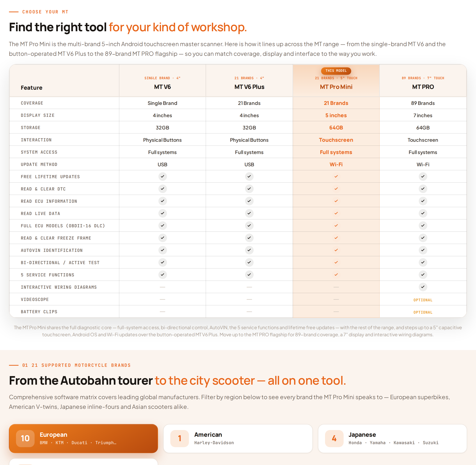Viewport: 476px width, 465px height.
Task: Click the MT PRO Read Live Data checkmark
Action: (423, 213)
